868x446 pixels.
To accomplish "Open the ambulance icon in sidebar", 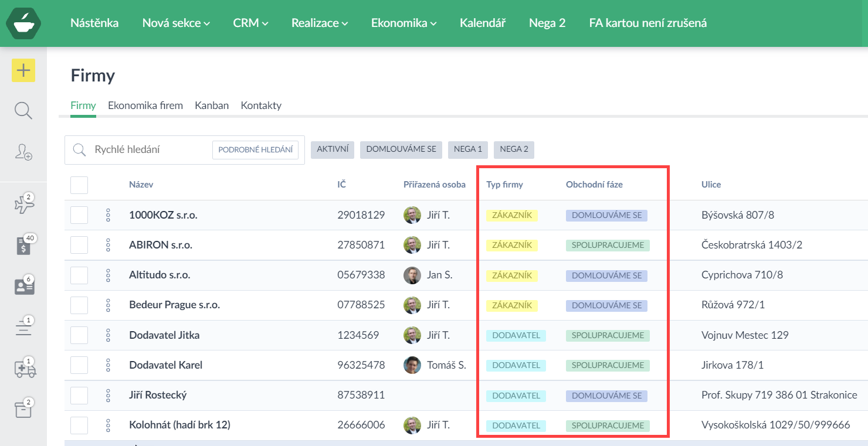I will pos(25,369).
